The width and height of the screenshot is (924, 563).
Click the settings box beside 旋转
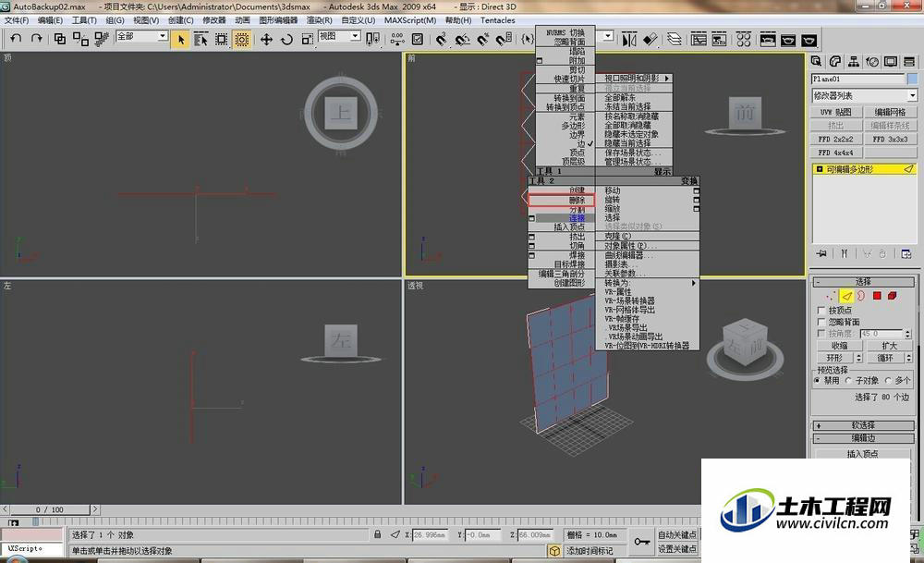[x=697, y=201]
